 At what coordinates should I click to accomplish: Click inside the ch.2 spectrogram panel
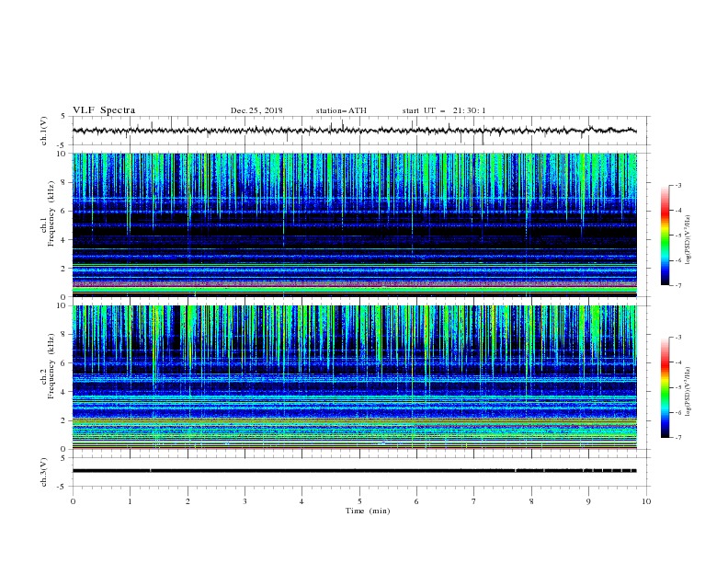pos(354,377)
